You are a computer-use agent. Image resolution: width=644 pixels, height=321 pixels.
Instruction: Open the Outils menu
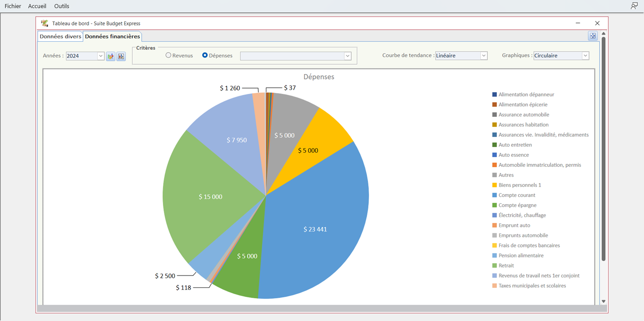click(x=62, y=6)
